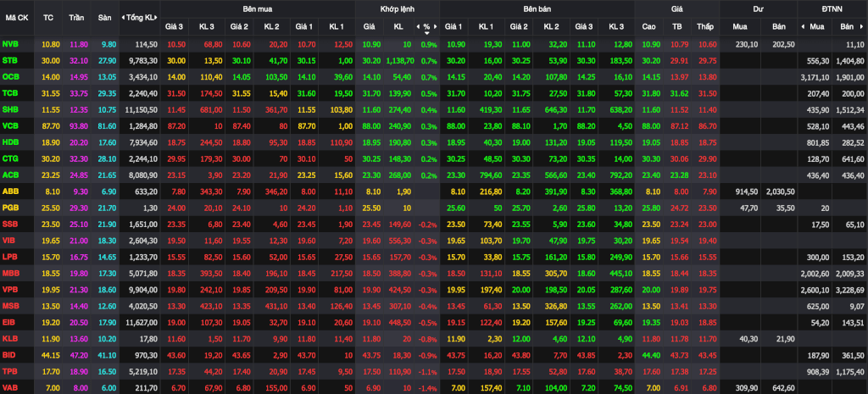Sort by the Sàn floor price header
This screenshot has height=394, width=868.
click(104, 17)
